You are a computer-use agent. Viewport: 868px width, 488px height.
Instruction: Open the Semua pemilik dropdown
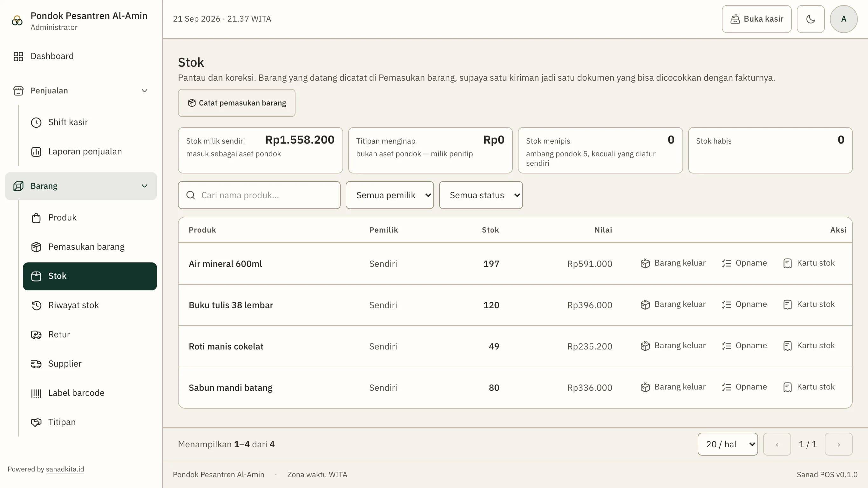[390, 195]
